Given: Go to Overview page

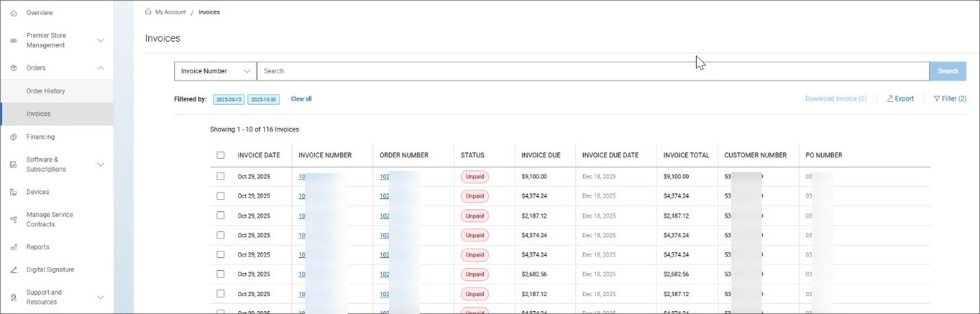Looking at the screenshot, I should coord(39,13).
